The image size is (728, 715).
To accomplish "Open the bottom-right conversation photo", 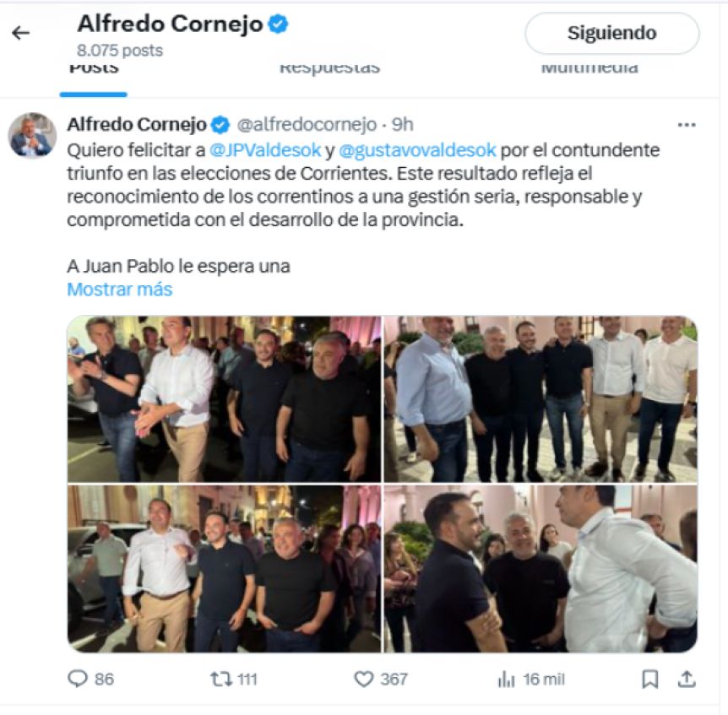I will (541, 568).
